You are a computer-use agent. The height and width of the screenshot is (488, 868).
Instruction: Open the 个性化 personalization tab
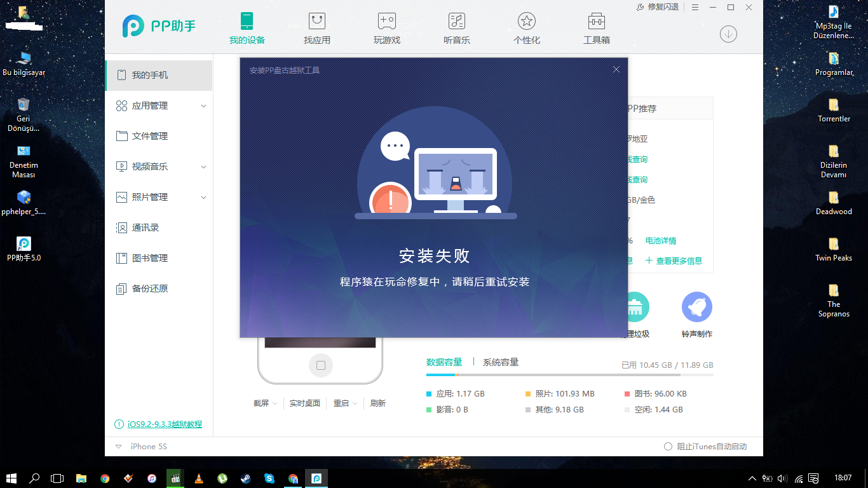(526, 29)
